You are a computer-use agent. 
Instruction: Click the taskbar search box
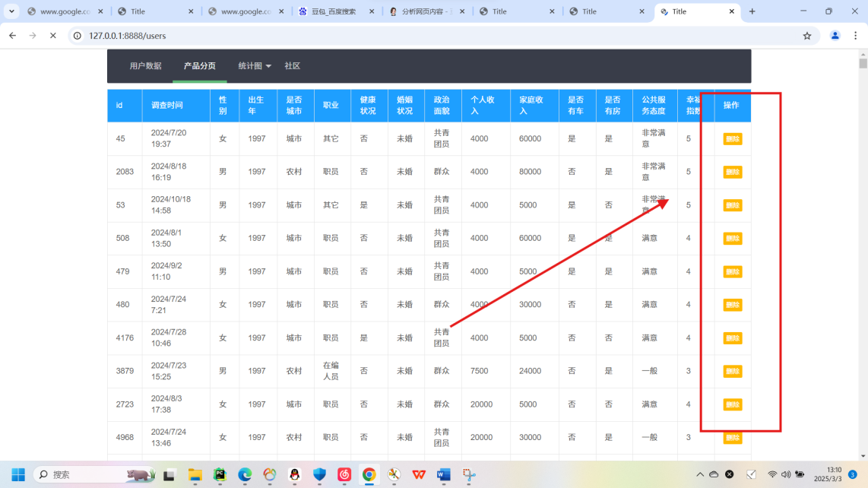pos(95,475)
